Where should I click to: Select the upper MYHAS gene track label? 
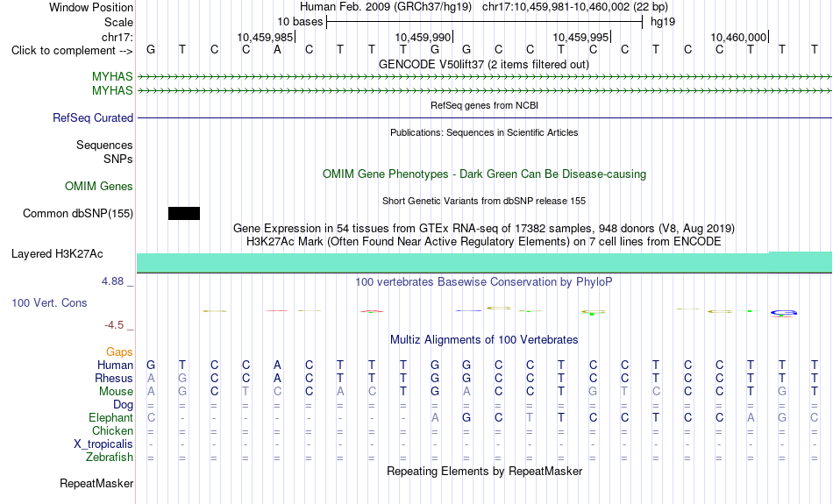pyautogui.click(x=112, y=77)
